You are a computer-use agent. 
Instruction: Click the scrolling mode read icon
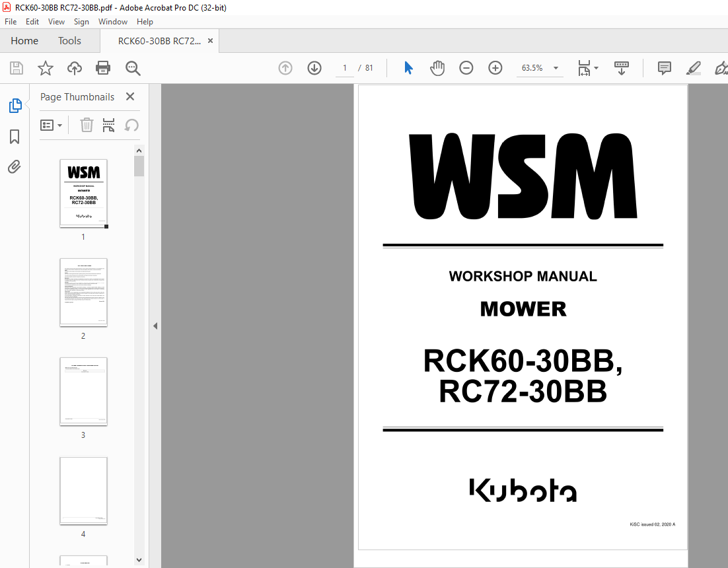point(621,68)
